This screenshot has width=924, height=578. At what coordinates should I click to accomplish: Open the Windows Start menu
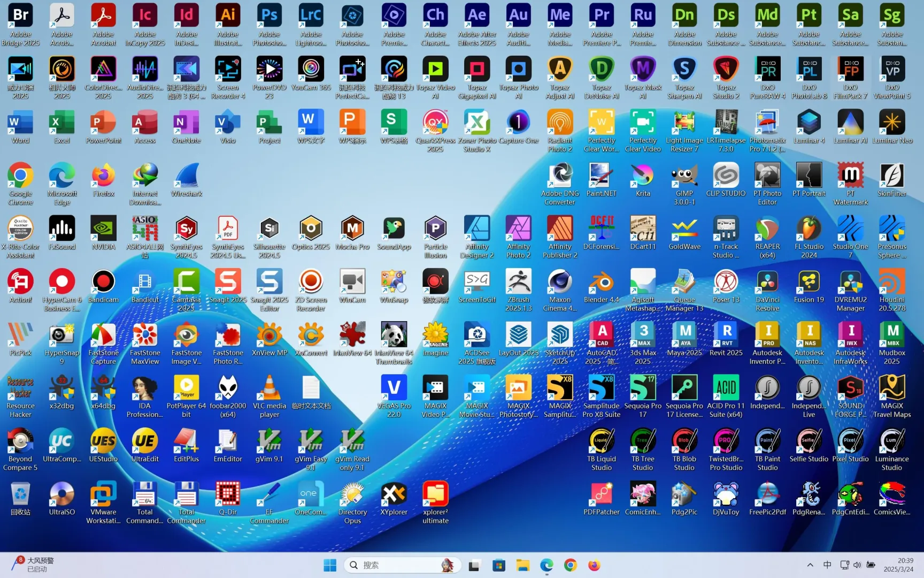330,565
